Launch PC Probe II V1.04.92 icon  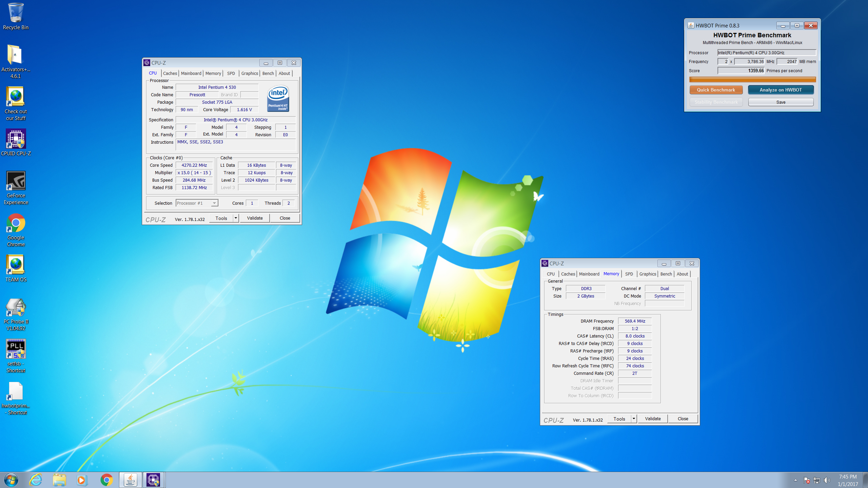coord(16,314)
